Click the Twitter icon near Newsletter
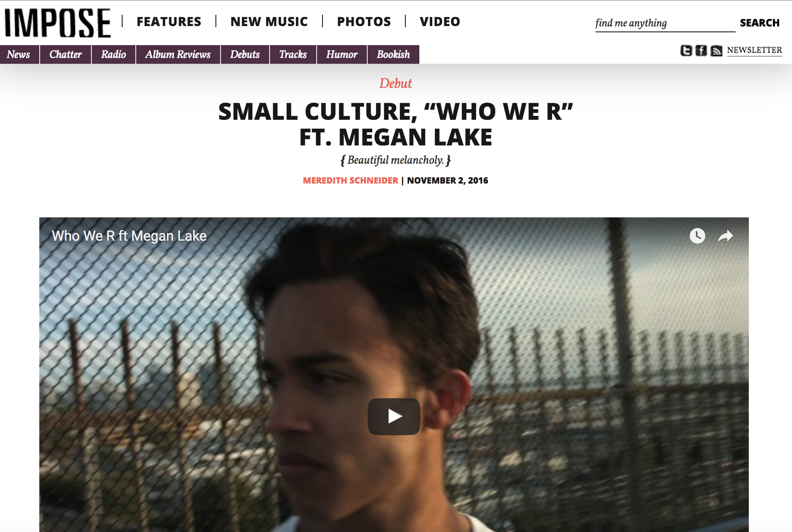The image size is (792, 532). pos(686,51)
